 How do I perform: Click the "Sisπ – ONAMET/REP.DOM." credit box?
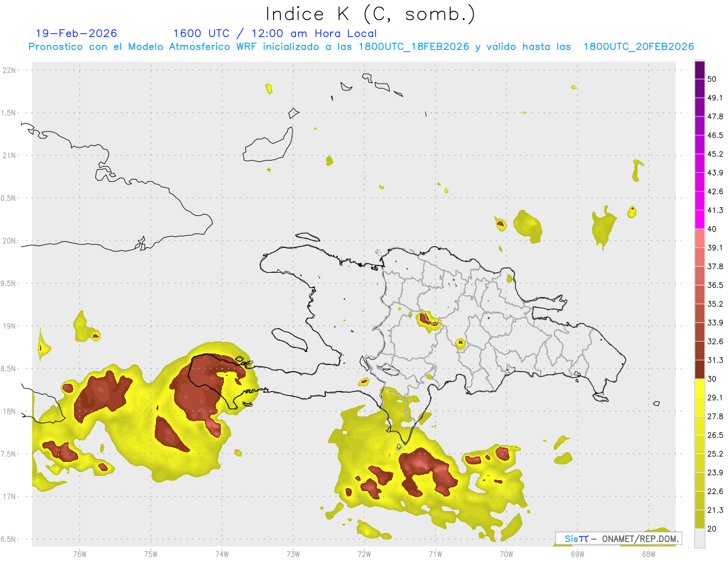(618, 538)
